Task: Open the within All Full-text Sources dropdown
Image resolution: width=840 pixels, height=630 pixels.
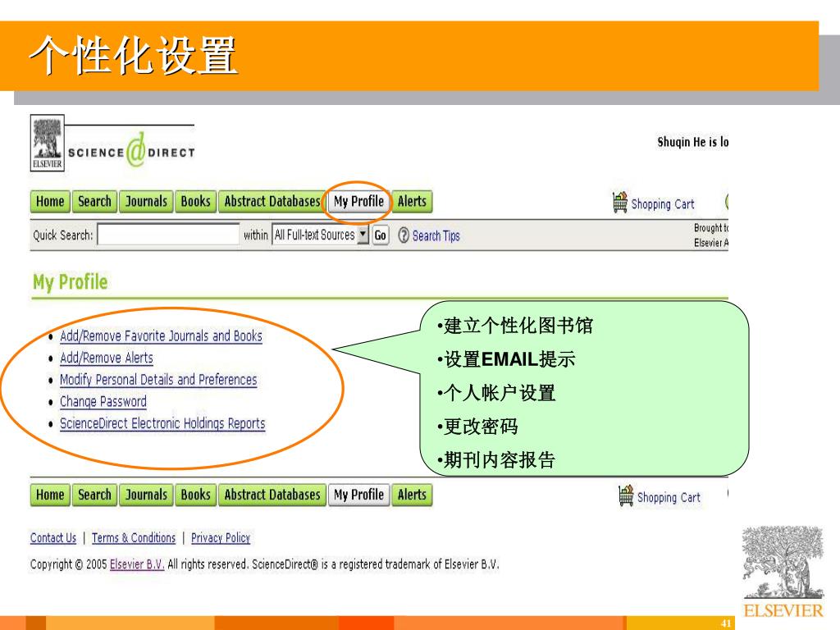Action: point(321,235)
